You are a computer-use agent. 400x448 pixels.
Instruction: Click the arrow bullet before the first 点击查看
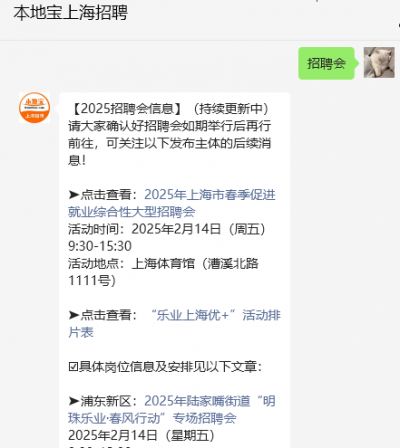tap(74, 195)
